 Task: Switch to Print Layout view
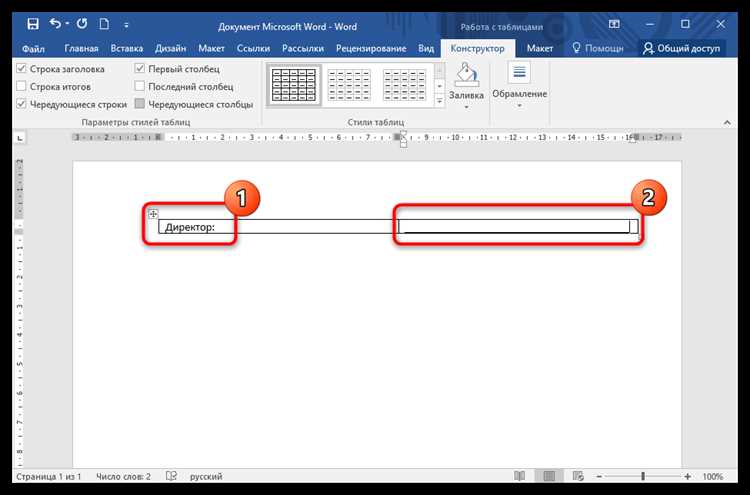[549, 476]
